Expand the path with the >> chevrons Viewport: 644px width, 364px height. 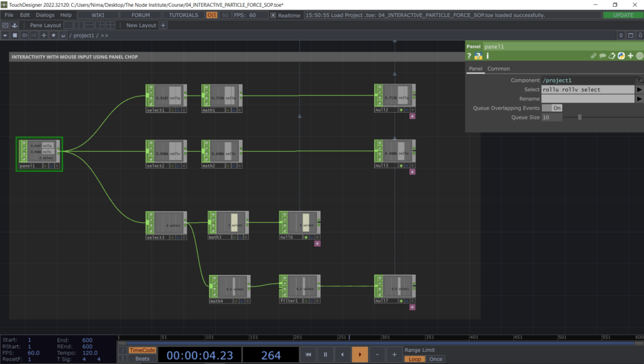click(x=105, y=35)
